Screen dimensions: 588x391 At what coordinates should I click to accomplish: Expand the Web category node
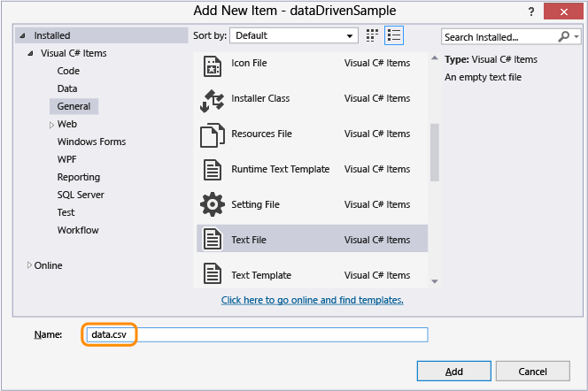51,125
